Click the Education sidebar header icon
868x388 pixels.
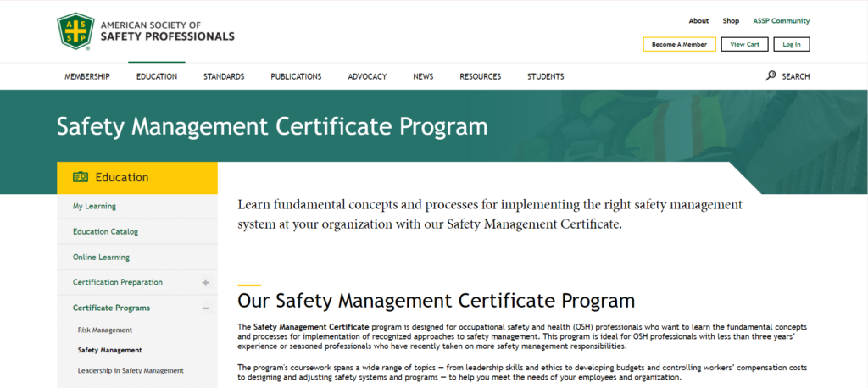click(x=81, y=177)
